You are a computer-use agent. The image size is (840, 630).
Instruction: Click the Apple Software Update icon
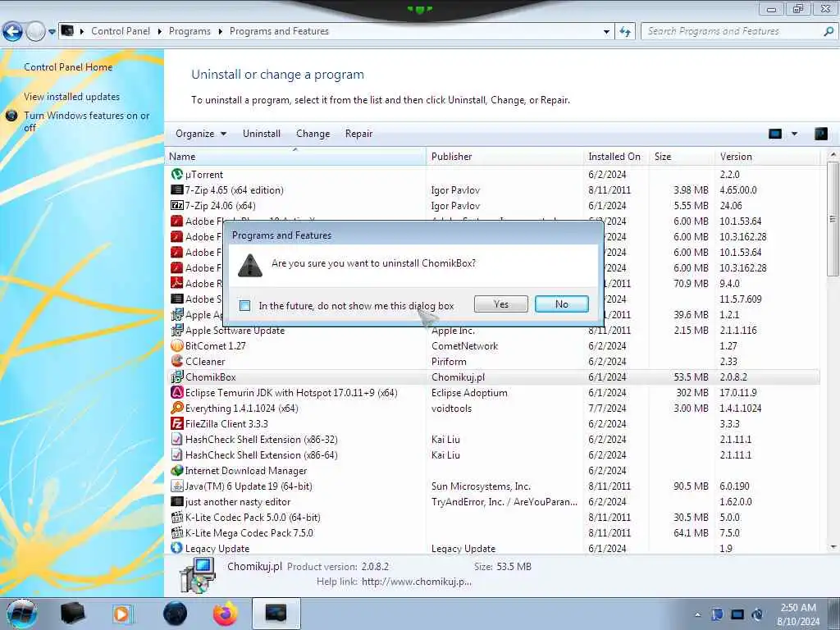point(177,330)
